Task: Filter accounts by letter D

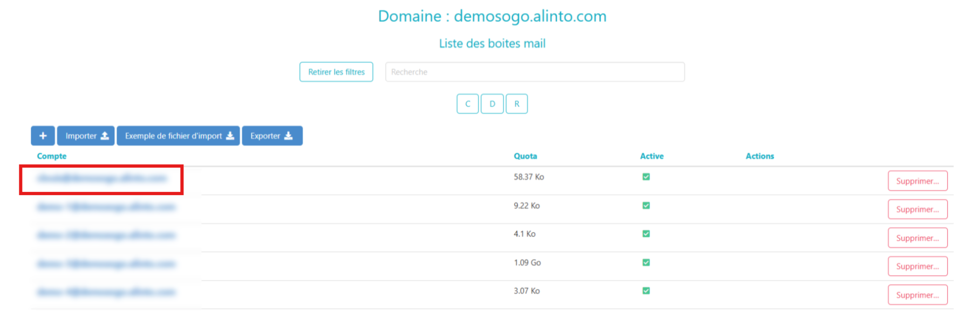Action: (492, 104)
